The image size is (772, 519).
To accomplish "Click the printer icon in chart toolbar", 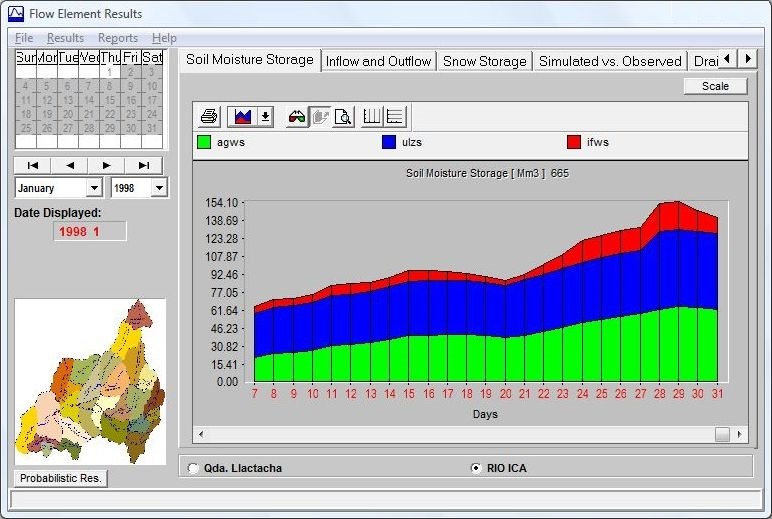I will 209,117.
